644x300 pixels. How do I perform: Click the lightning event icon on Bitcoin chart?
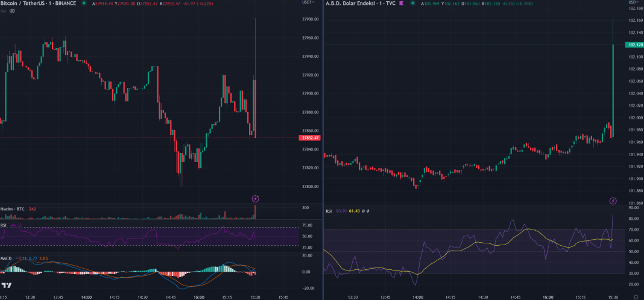255,198
